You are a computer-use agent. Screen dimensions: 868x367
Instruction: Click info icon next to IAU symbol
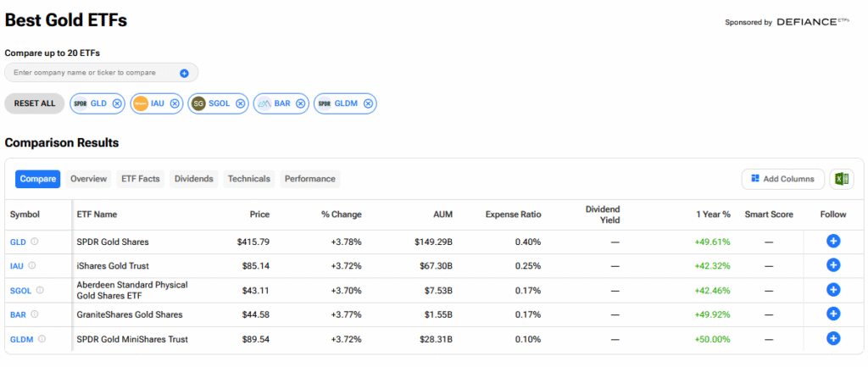(x=31, y=265)
